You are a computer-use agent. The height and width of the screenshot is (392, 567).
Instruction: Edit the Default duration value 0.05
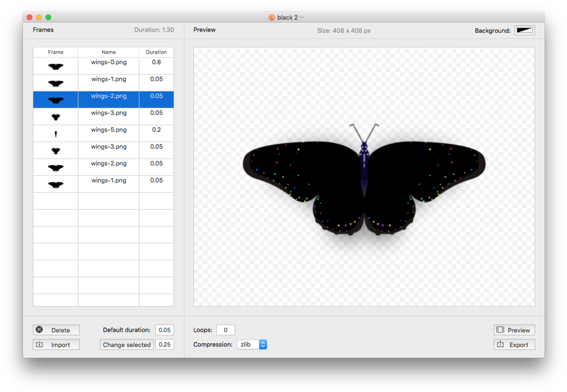tap(165, 329)
